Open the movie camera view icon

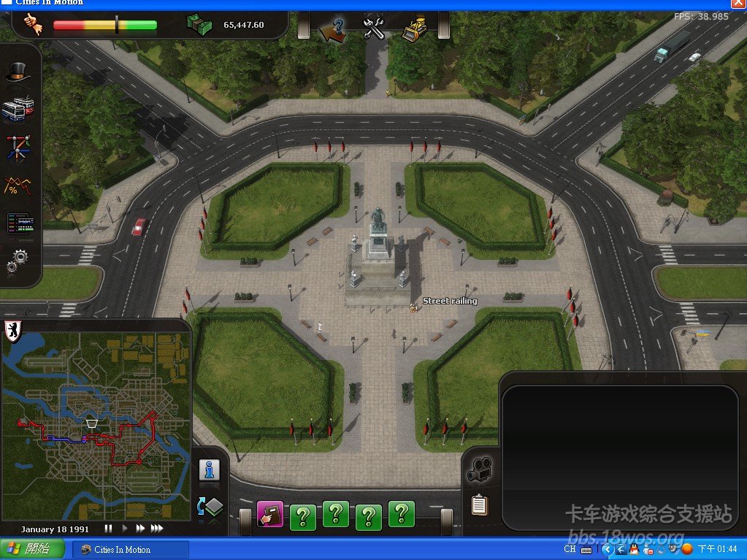point(479,469)
